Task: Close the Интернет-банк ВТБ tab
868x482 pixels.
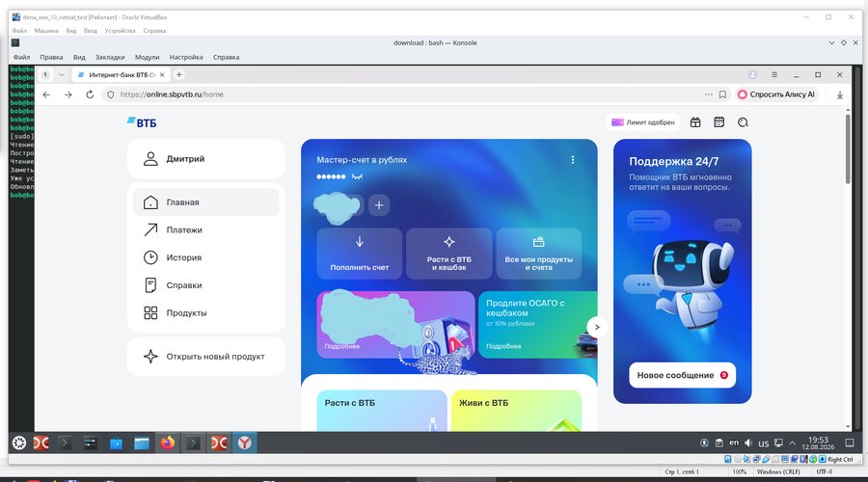Action: (162, 74)
